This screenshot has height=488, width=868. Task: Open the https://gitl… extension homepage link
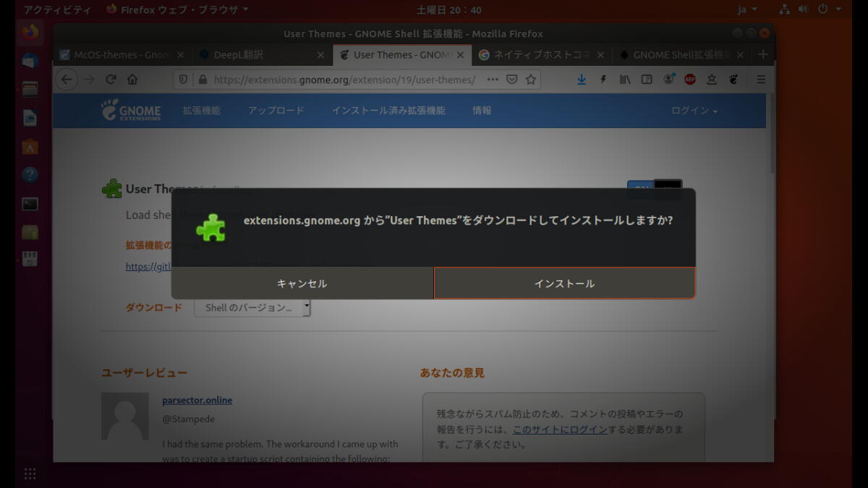tap(148, 266)
